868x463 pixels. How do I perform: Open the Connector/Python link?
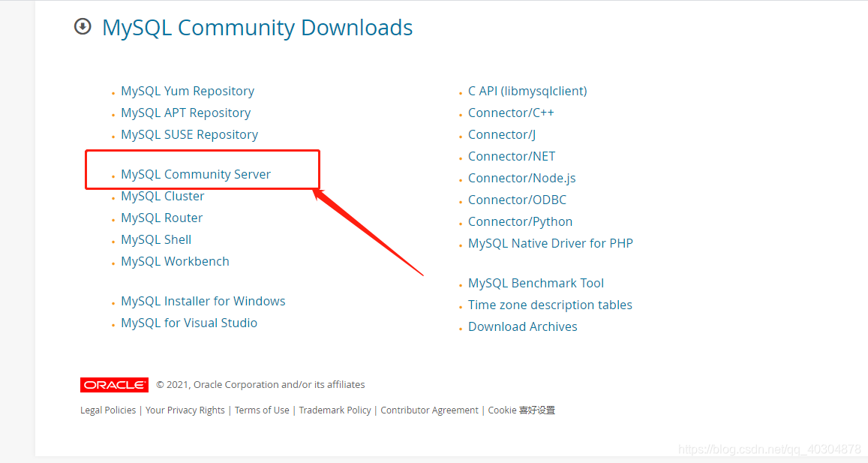[521, 221]
